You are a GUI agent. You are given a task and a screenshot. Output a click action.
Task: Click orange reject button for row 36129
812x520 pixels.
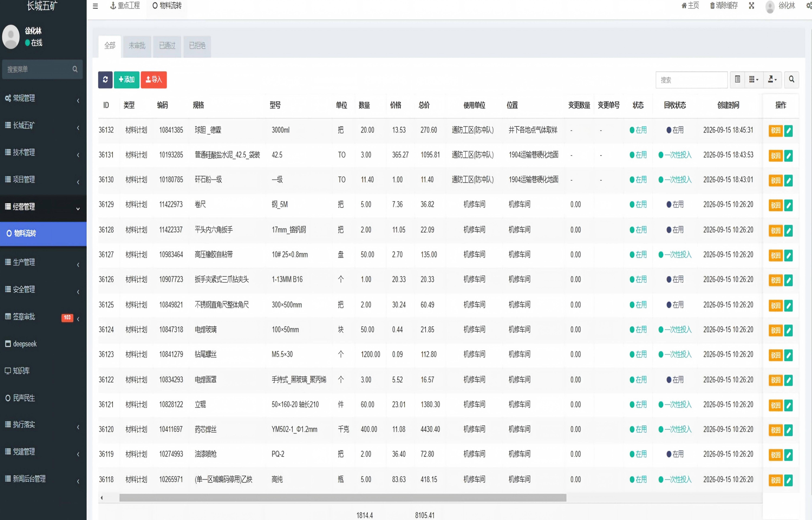(776, 205)
